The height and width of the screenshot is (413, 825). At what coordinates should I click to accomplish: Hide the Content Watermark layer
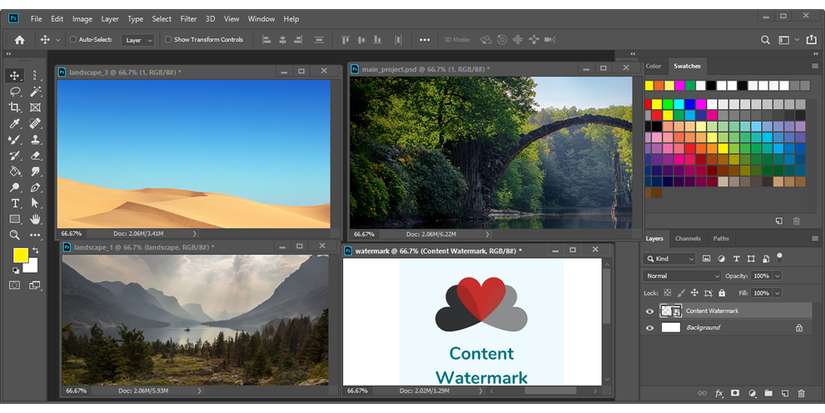coord(650,311)
